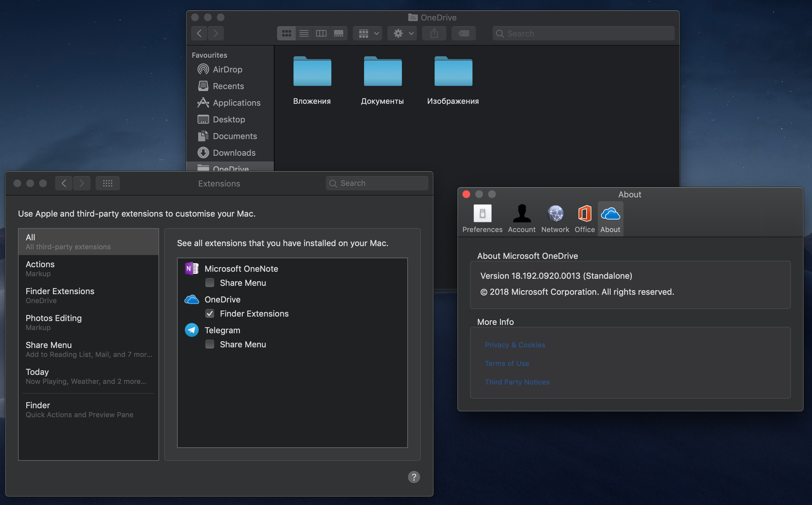The height and width of the screenshot is (505, 812).
Task: Open the Finder group-by dropdown
Action: pos(368,33)
